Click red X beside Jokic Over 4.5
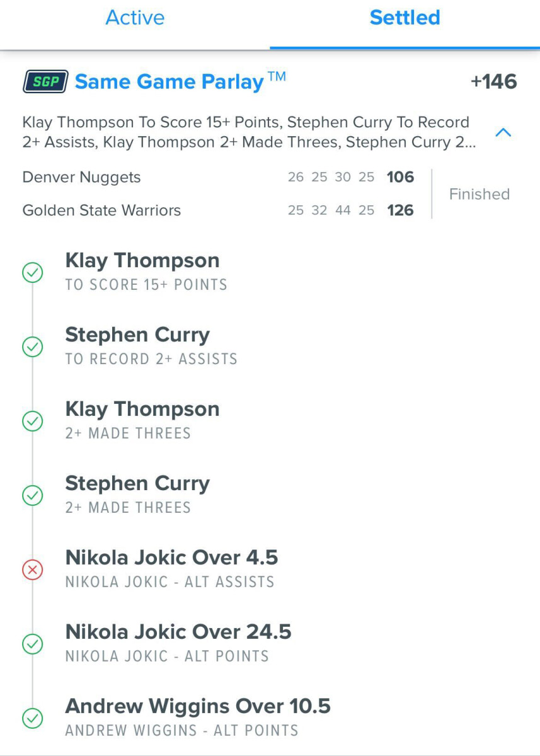This screenshot has height=756, width=540. pyautogui.click(x=33, y=570)
